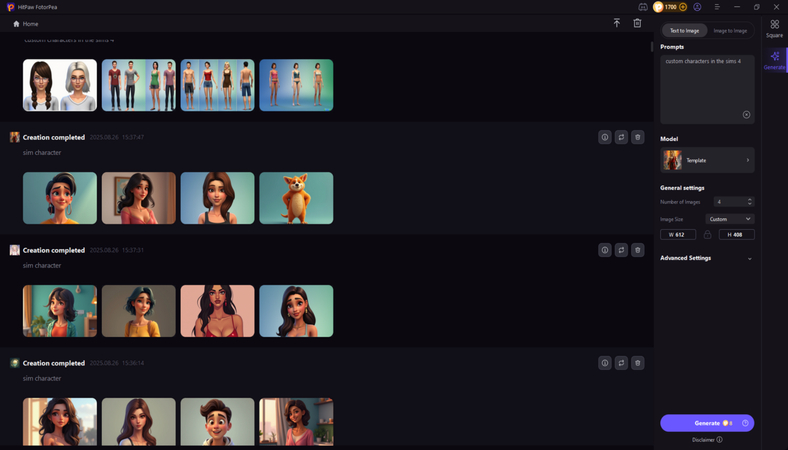Image resolution: width=788 pixels, height=450 pixels.
Task: Switch to the Image to Image tab
Action: pos(730,31)
